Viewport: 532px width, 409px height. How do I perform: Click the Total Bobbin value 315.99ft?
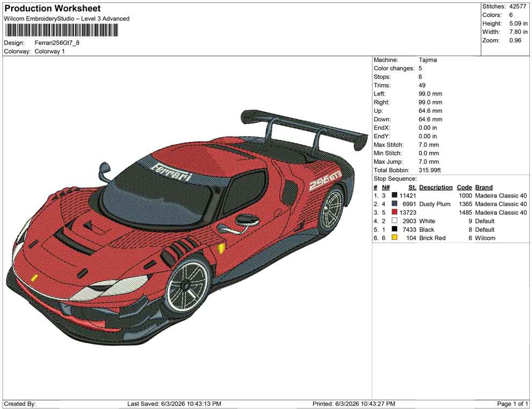tap(429, 170)
